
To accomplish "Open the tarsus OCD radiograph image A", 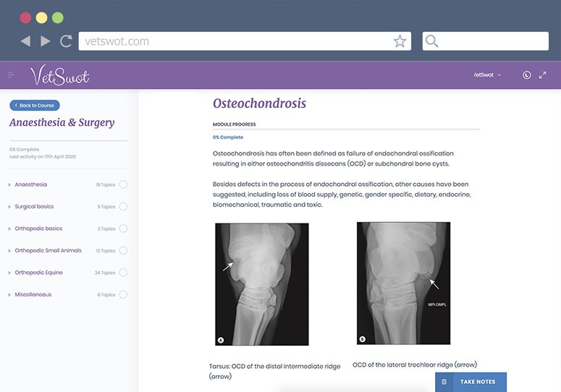I will tap(262, 284).
